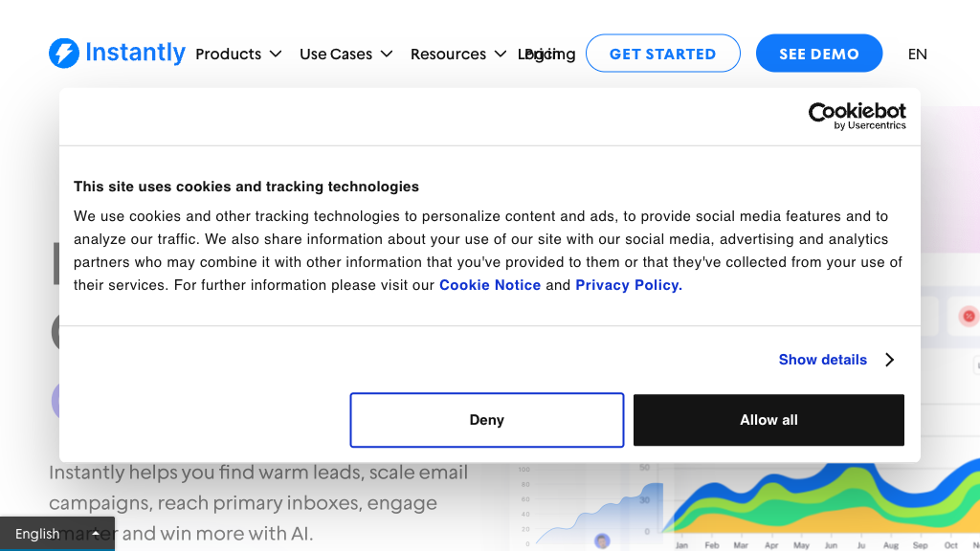The width and height of the screenshot is (980, 551).
Task: Expand the Use Cases chevron arrow
Action: [387, 54]
